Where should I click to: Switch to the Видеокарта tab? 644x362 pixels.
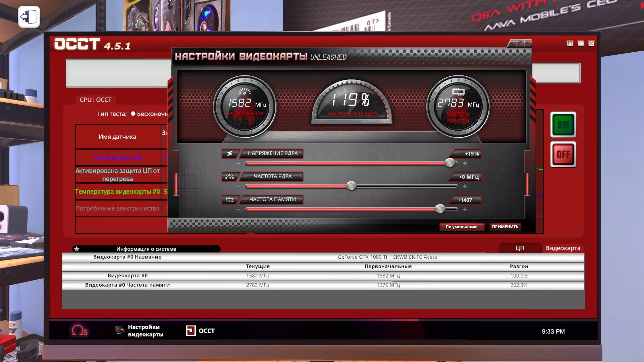pyautogui.click(x=562, y=248)
